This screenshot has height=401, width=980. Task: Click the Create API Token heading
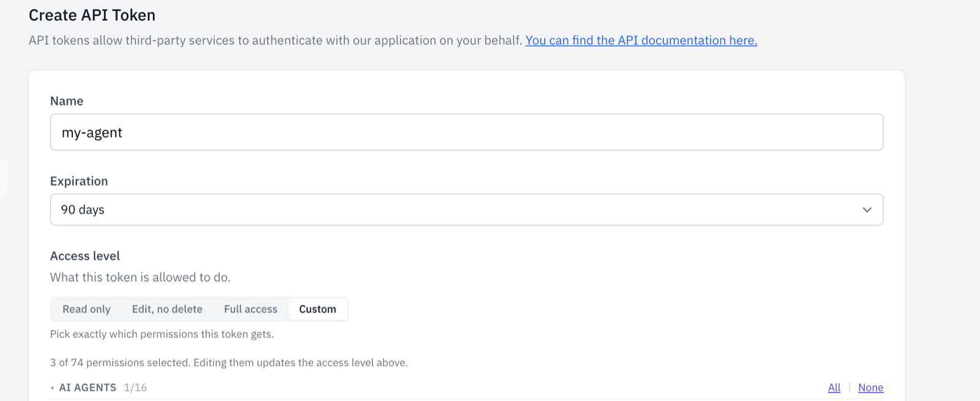92,15
